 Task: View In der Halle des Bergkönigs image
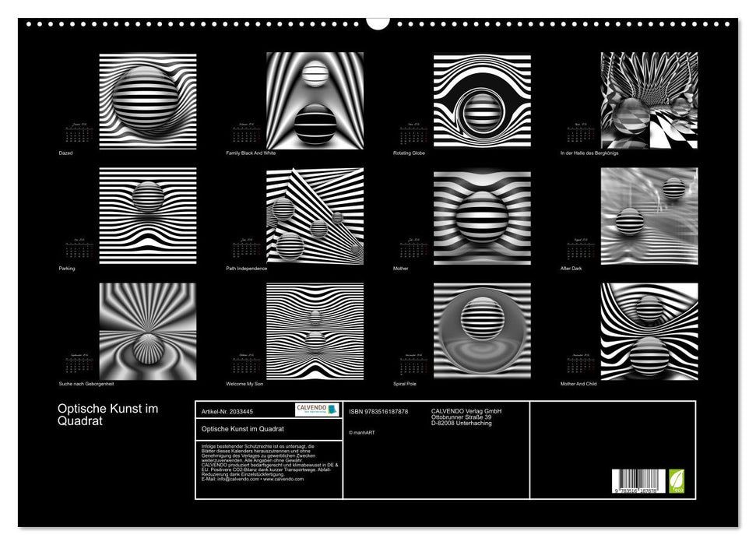[646, 97]
